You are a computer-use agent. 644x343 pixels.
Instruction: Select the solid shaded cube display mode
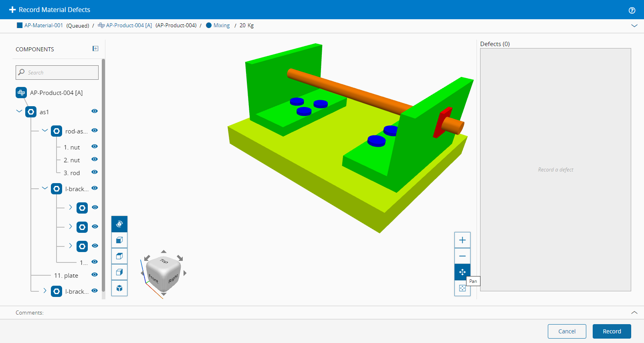coord(119,240)
